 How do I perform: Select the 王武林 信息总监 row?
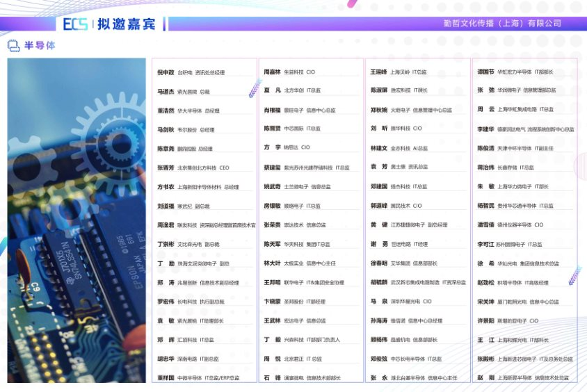click(295, 321)
